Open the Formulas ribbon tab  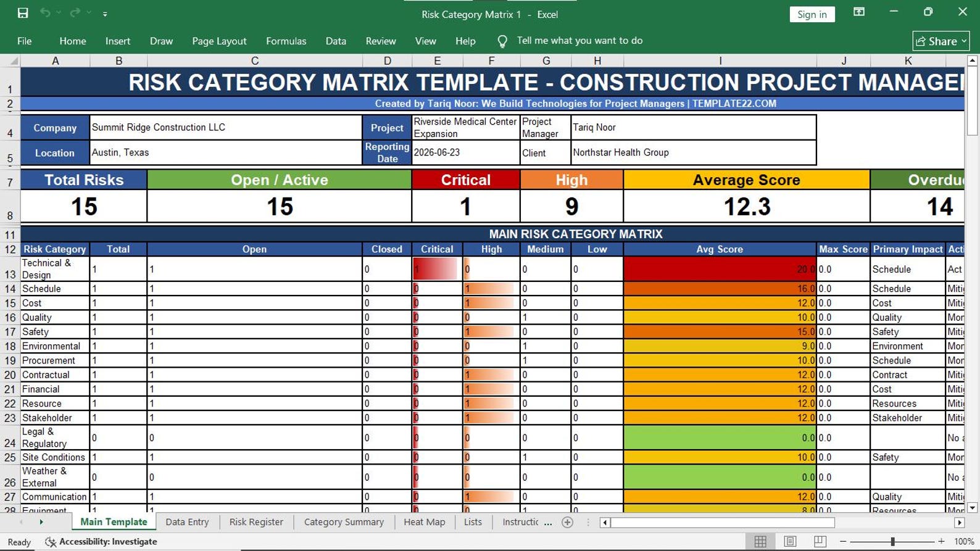click(x=286, y=41)
